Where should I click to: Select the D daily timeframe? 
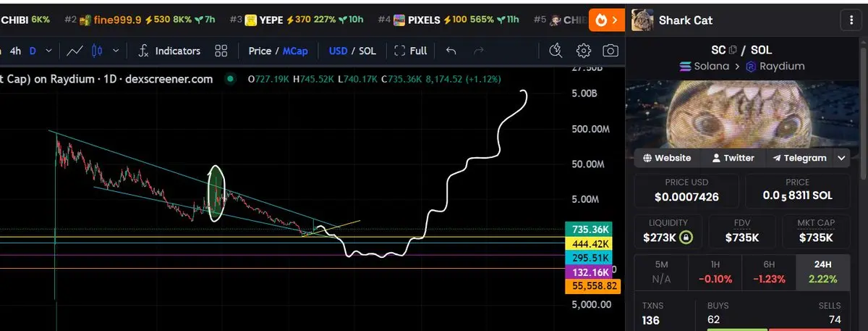(33, 51)
